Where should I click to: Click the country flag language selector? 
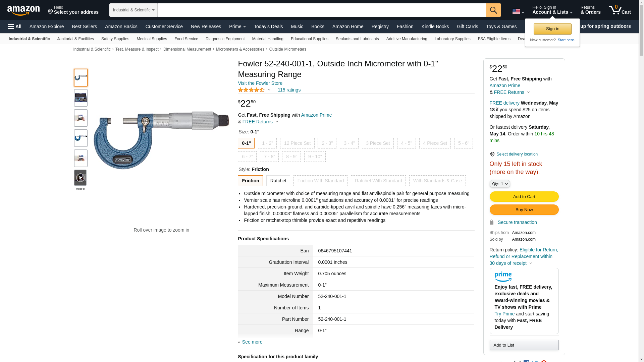(x=518, y=12)
